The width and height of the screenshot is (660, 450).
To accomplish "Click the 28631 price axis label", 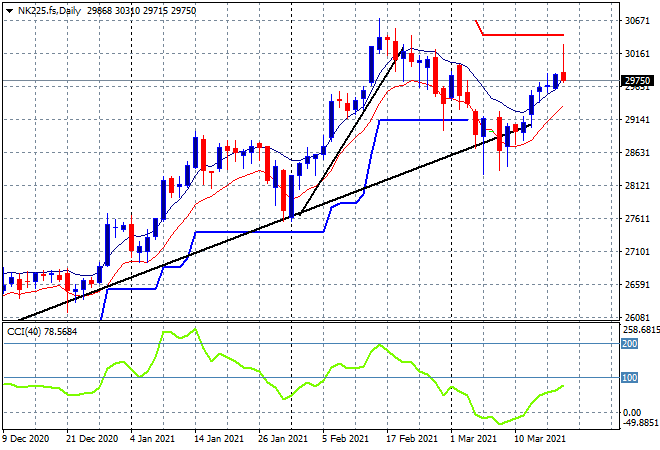I will click(637, 153).
